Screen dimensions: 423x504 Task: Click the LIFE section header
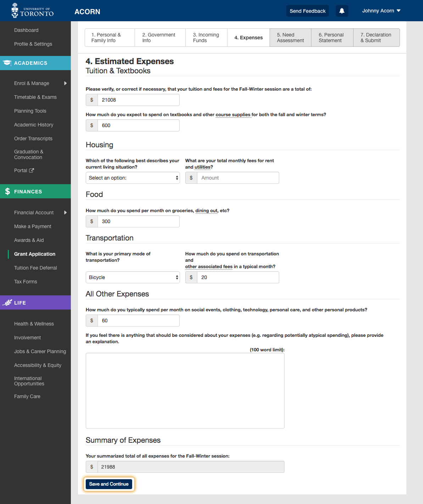tap(35, 303)
